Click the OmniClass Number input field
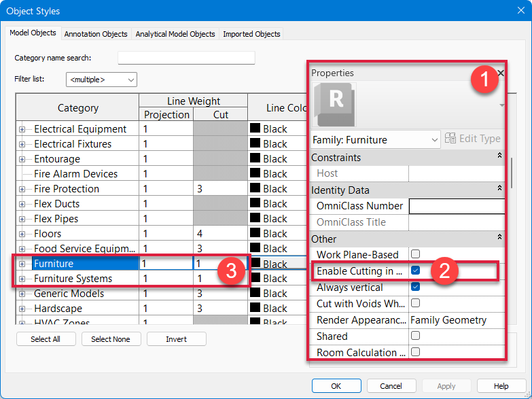The image size is (532, 399). 457,206
